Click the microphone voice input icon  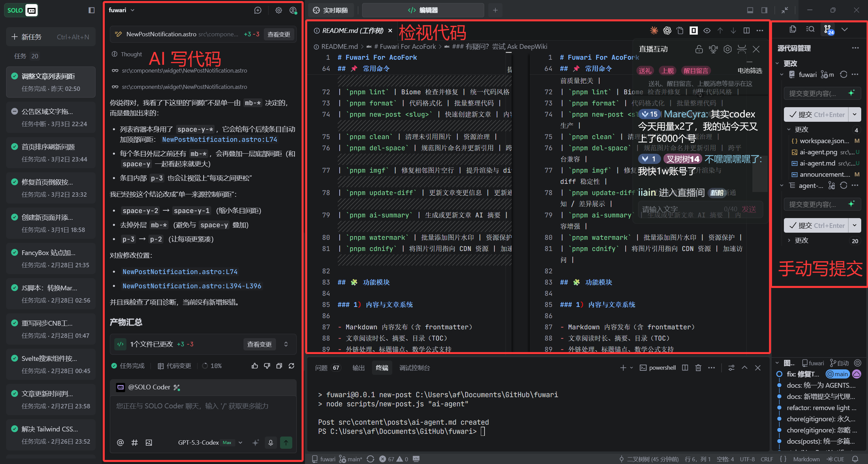[271, 442]
